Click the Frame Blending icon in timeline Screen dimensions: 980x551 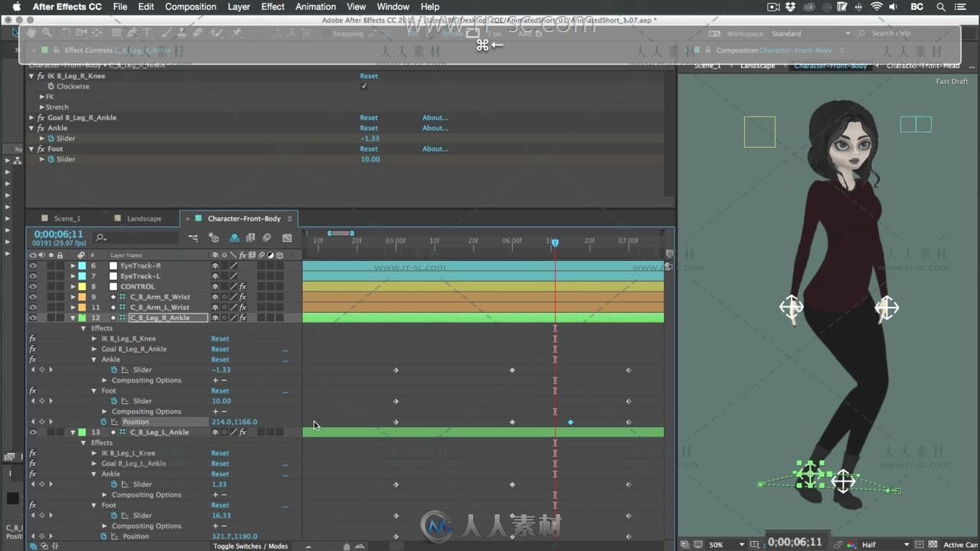(250, 238)
